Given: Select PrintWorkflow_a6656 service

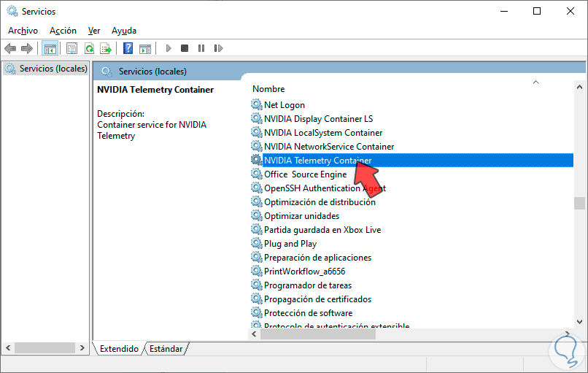Looking at the screenshot, I should (304, 272).
